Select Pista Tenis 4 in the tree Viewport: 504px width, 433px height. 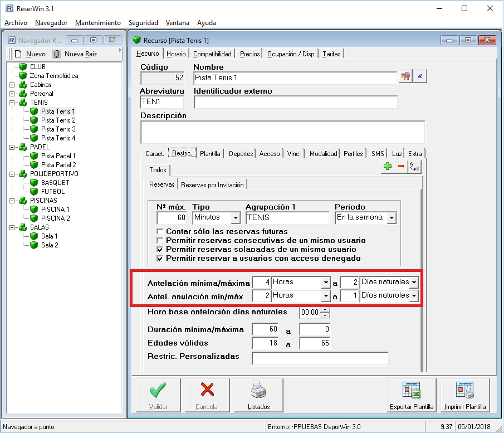coord(58,138)
